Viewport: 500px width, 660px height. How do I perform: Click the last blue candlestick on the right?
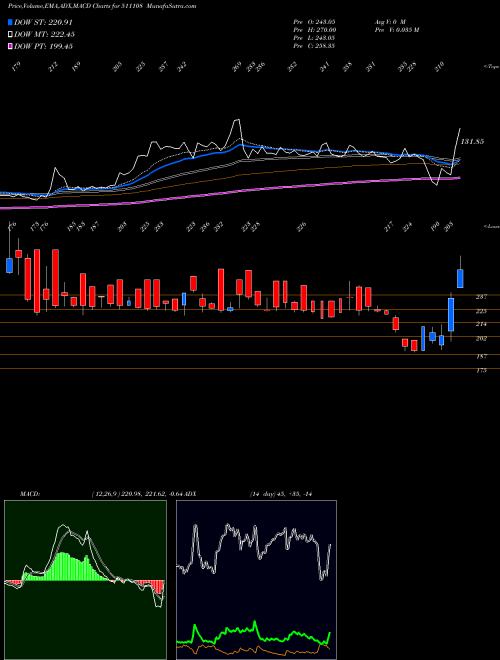coord(460,278)
